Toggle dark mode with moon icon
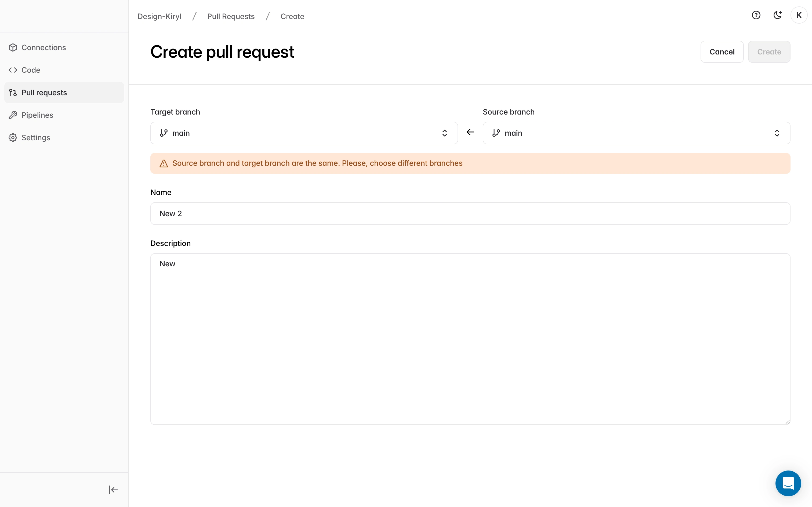812x507 pixels. tap(777, 16)
